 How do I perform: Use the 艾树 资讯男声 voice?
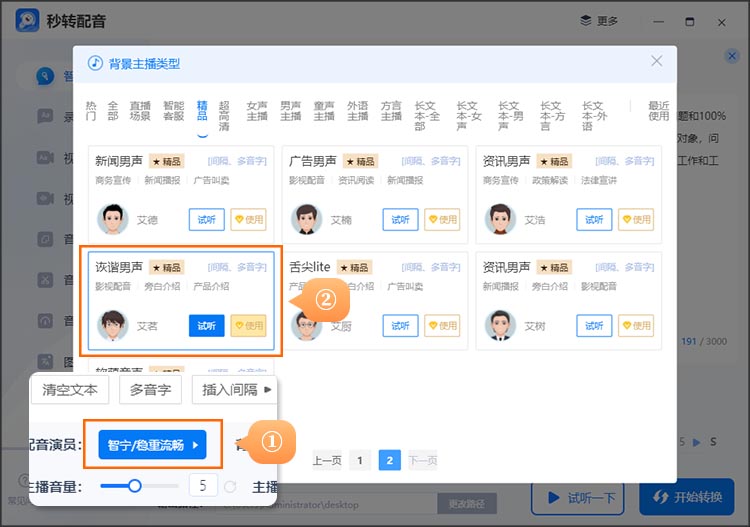click(635, 325)
